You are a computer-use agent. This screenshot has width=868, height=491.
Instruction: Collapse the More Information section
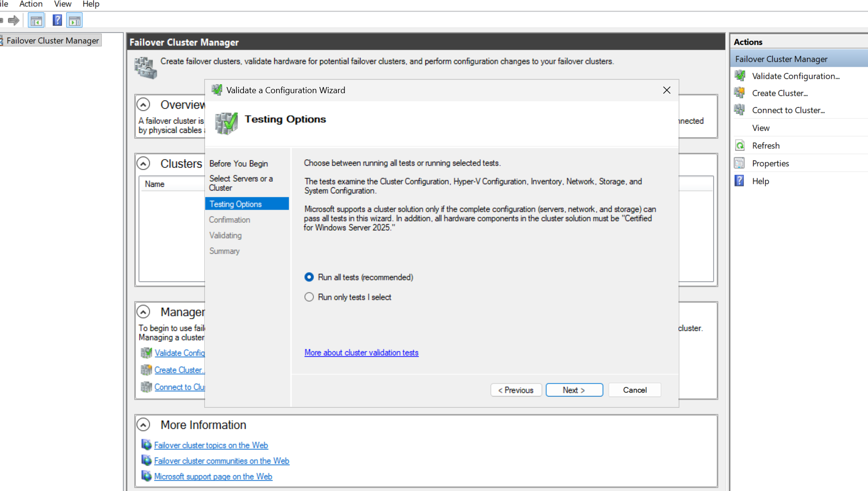[143, 425]
